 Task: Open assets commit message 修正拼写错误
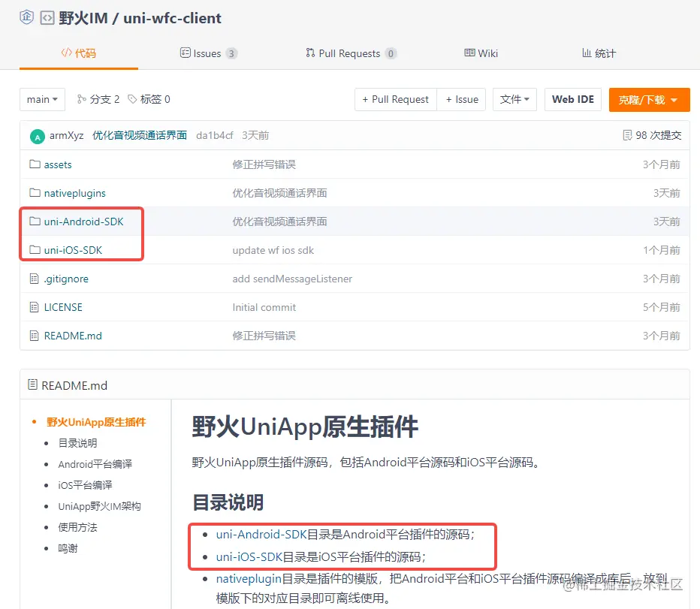pyautogui.click(x=264, y=164)
